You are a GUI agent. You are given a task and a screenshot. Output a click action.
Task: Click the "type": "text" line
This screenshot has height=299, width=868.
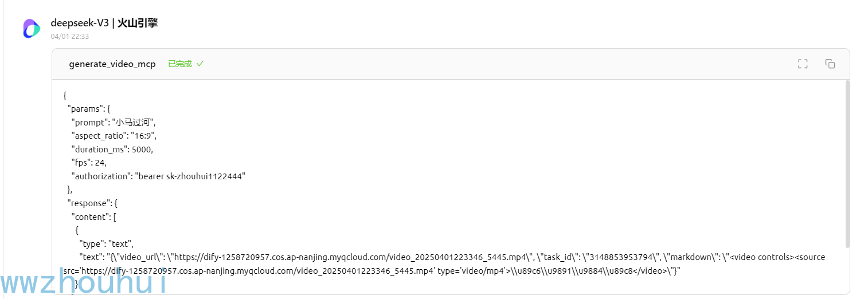106,244
